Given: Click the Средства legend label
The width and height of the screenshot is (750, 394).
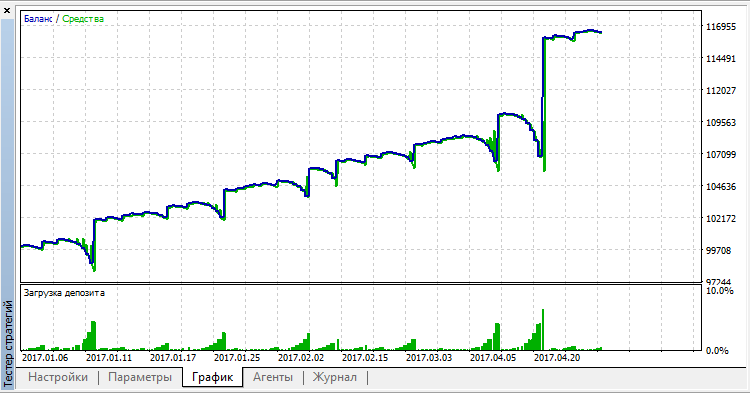Looking at the screenshot, I should (83, 19).
